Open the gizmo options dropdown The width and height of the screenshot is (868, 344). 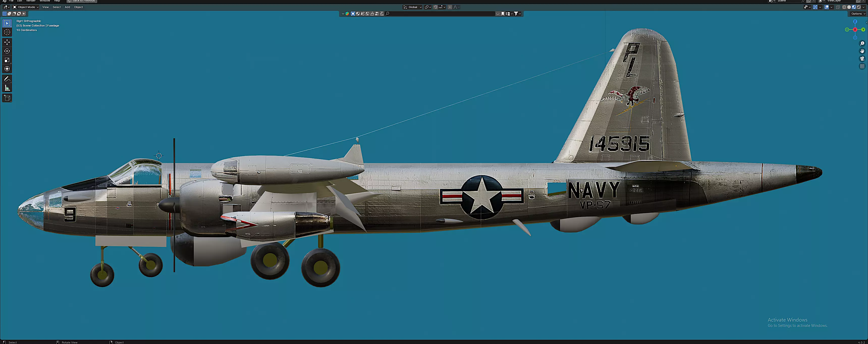pyautogui.click(x=820, y=7)
